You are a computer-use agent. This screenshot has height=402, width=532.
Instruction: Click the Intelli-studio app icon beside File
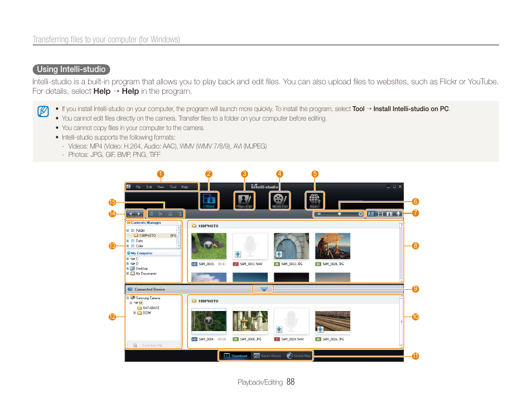point(129,186)
